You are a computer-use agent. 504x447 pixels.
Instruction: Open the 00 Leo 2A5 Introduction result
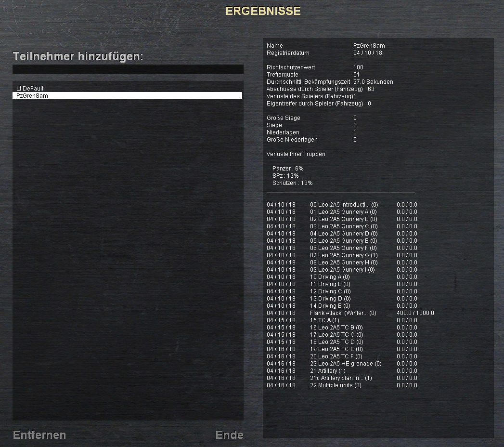(x=344, y=205)
